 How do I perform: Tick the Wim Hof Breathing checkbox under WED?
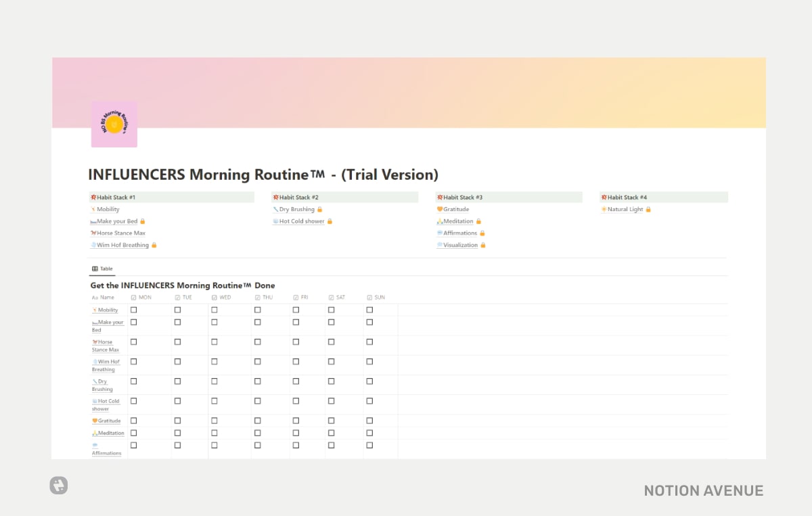point(215,361)
